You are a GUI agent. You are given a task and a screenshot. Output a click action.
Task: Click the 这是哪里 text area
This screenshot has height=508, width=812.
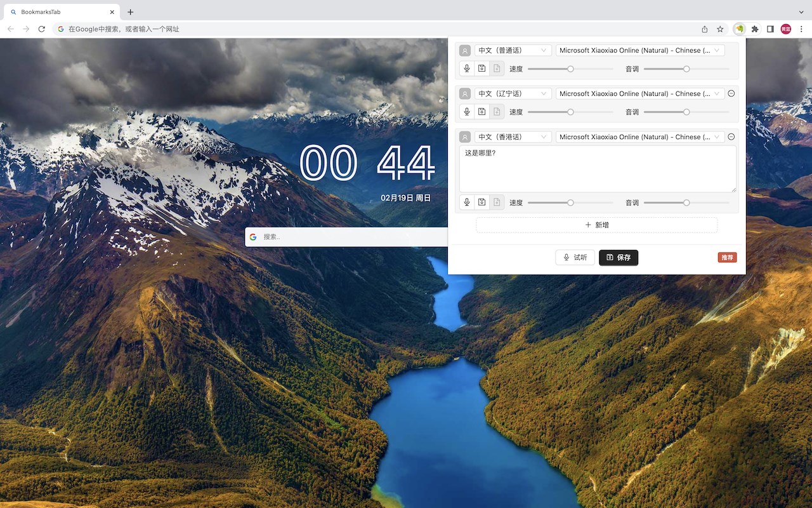click(598, 169)
